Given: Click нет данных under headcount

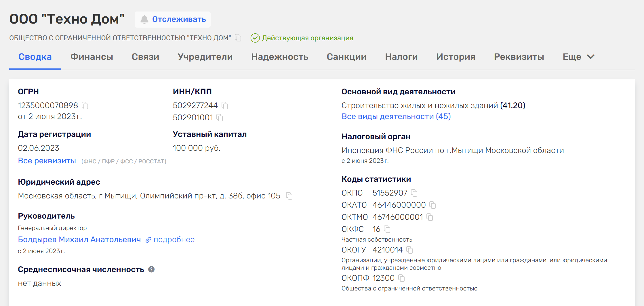Looking at the screenshot, I should (39, 283).
